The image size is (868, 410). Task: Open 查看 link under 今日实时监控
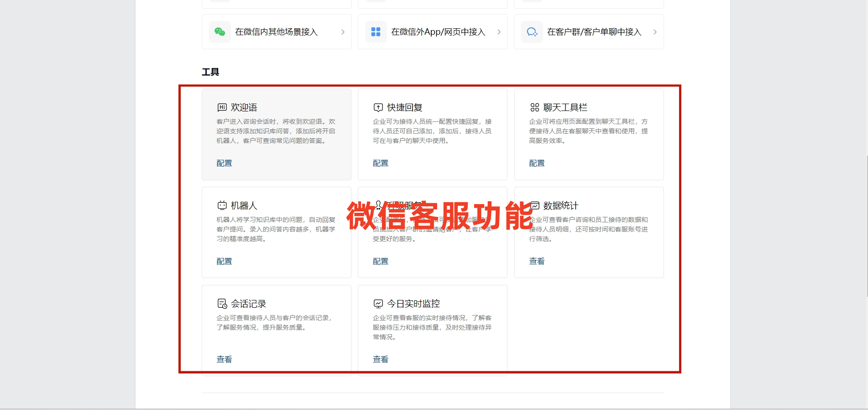click(x=381, y=359)
